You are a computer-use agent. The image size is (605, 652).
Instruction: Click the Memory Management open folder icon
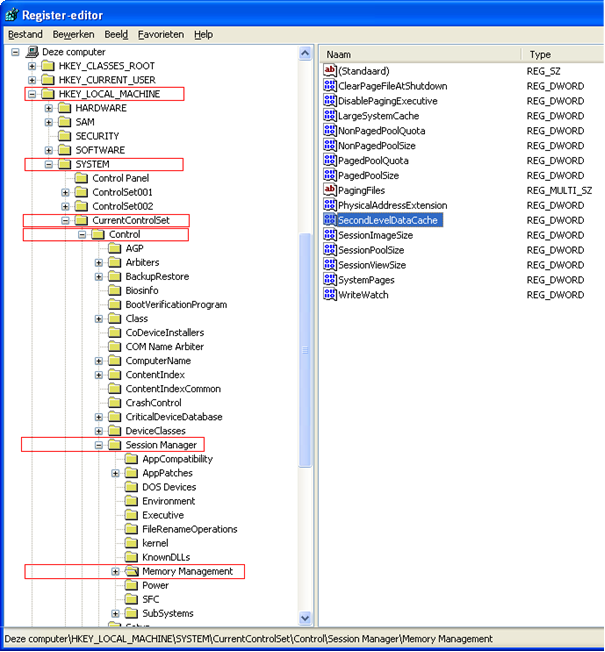(x=131, y=572)
